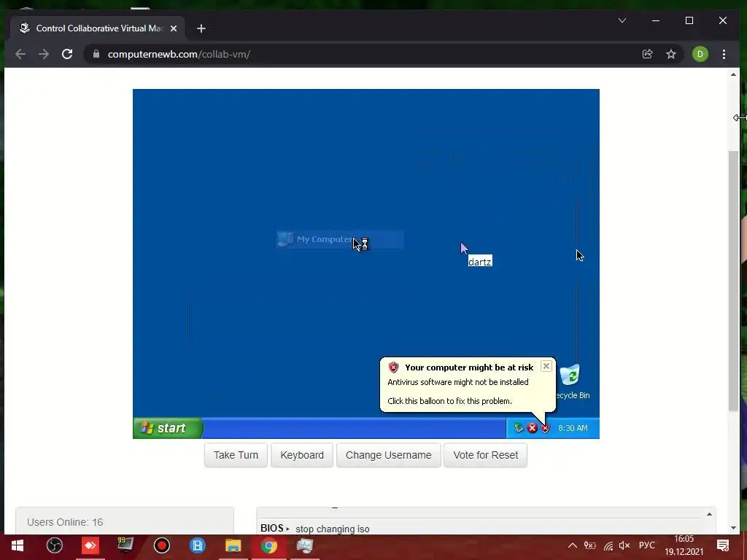The width and height of the screenshot is (747, 560).
Task: Click the padlock site info icon
Action: pos(96,54)
